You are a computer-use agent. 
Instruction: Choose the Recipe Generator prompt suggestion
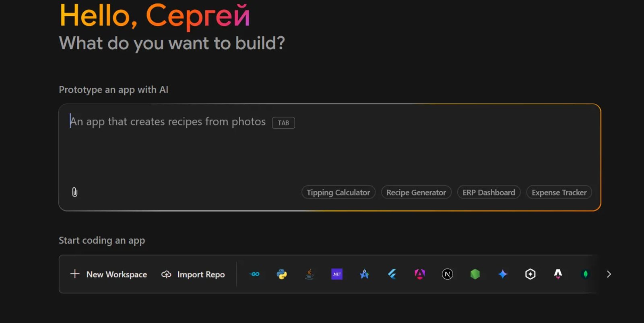pyautogui.click(x=416, y=192)
